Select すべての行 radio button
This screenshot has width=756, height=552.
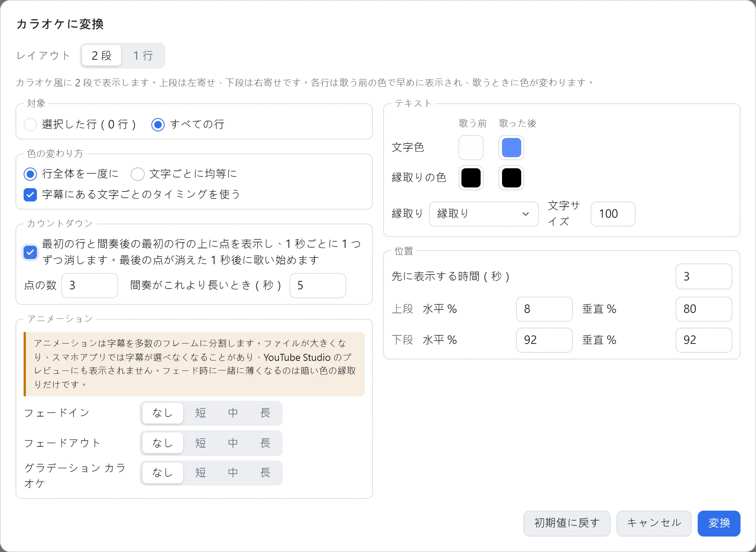point(158,125)
